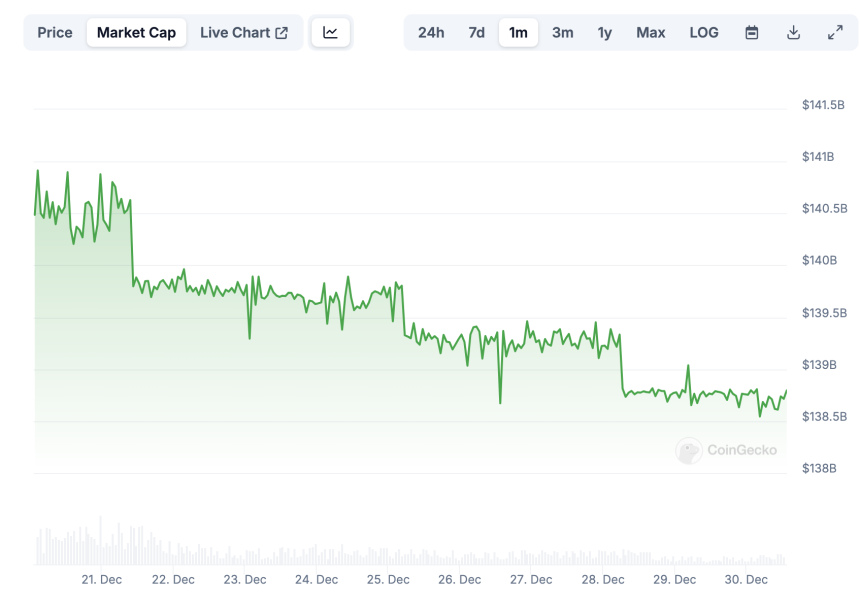
Task: Show the Max time range
Action: [x=651, y=33]
